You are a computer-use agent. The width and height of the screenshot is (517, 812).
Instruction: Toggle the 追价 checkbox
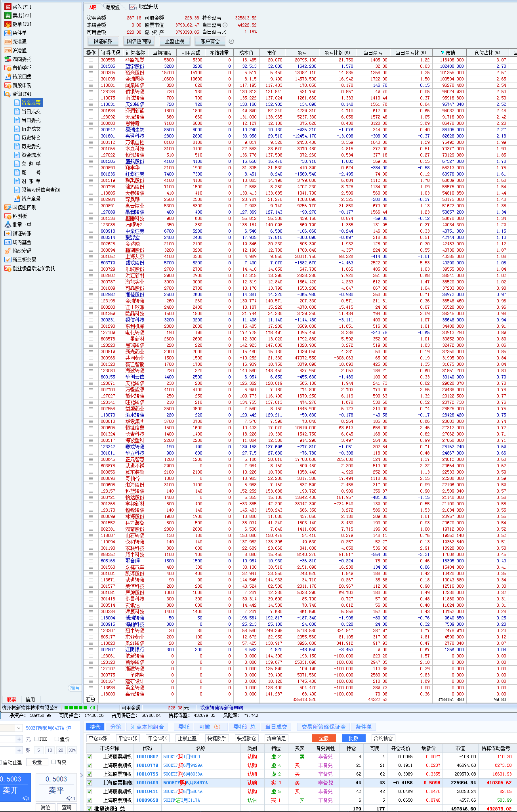(57, 739)
